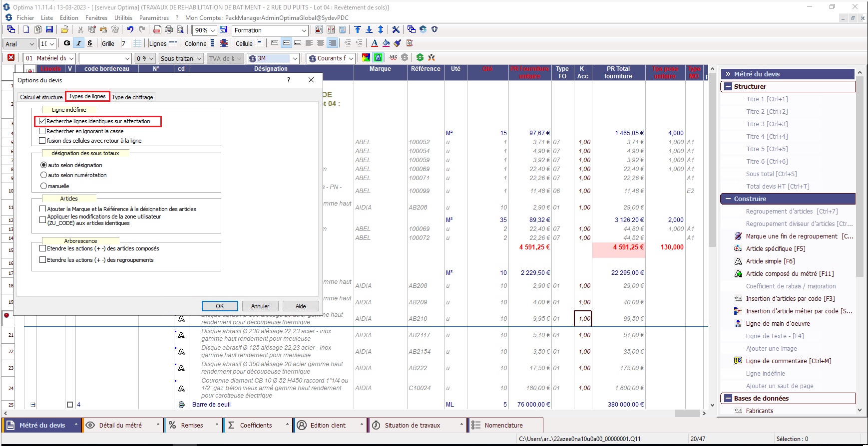Viewport: 868px width, 446px height.
Task: Open the Arial font dropdown
Action: coord(32,44)
